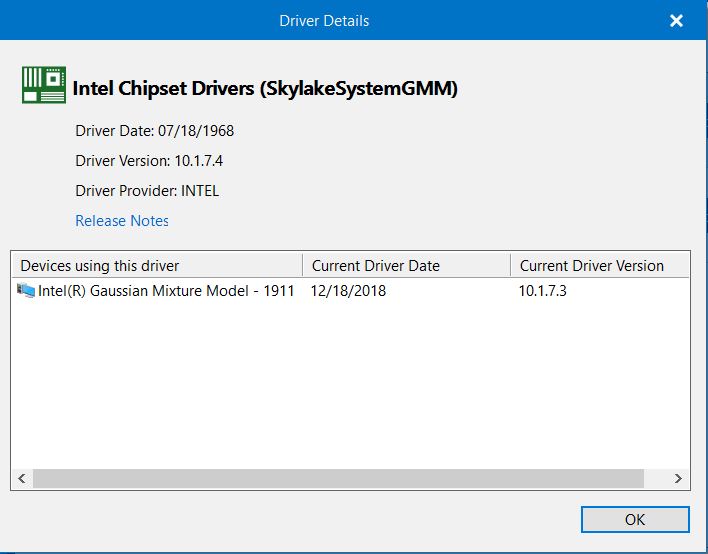
Task: Click the Driver Details title bar text
Action: pos(324,21)
